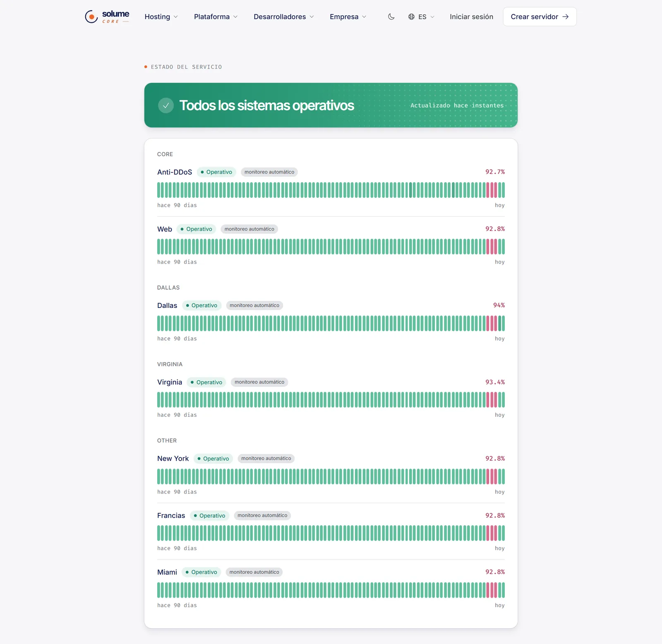Click the red outage bars in Dallas timeline
Viewport: 662px width, 644px height.
492,323
